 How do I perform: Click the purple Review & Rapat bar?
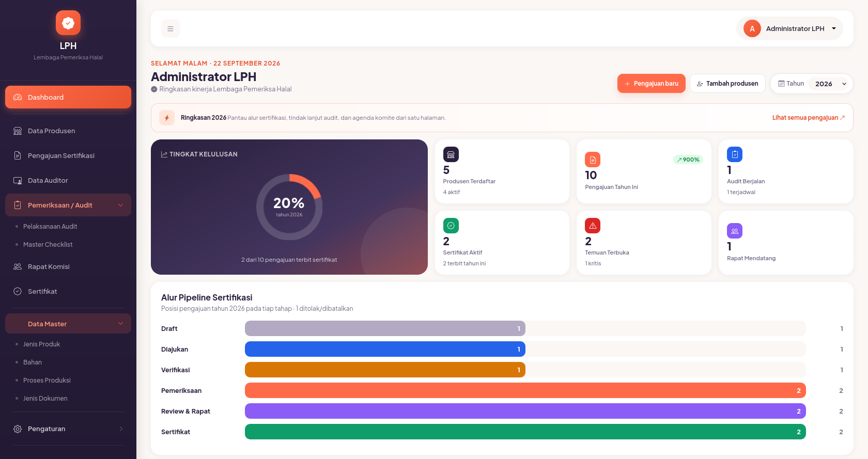click(x=525, y=411)
